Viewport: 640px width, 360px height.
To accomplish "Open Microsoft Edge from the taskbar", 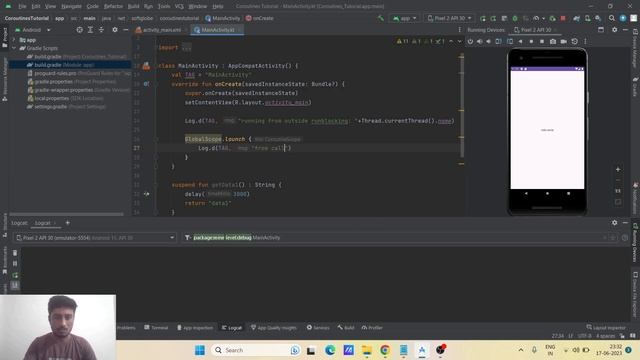I will 330,350.
